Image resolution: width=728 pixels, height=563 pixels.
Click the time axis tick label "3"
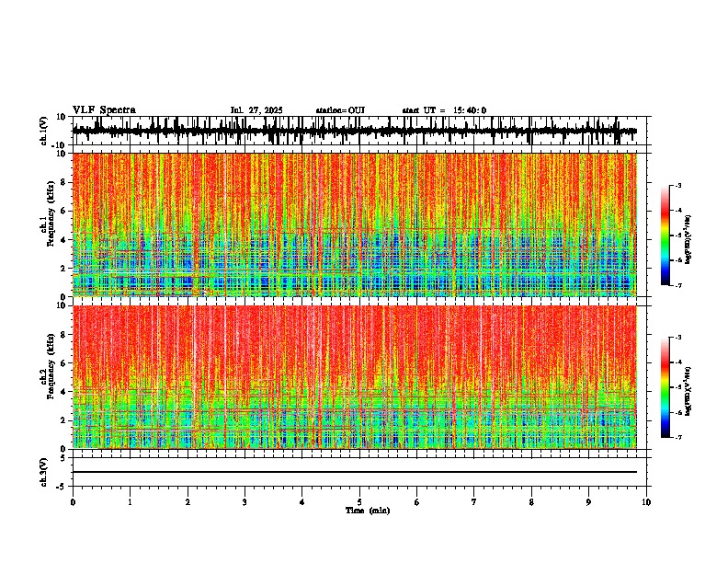245,502
